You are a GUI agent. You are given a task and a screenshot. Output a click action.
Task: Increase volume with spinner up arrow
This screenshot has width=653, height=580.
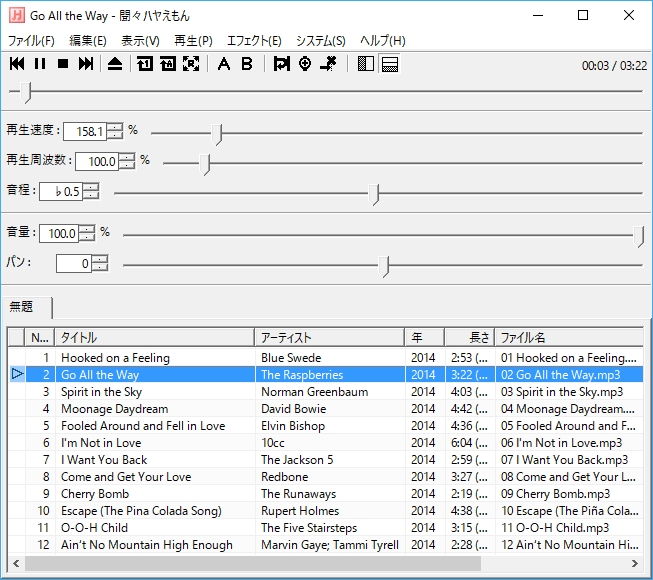(87, 229)
